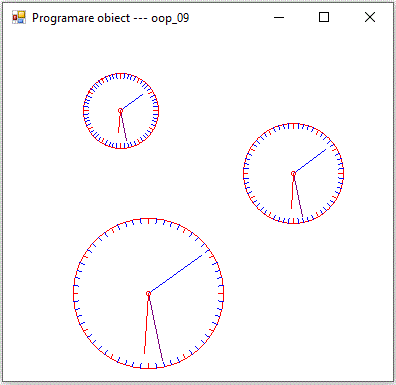Click the 6 o'clock marker on the medium clock
396x385 pixels.
(x=293, y=221)
